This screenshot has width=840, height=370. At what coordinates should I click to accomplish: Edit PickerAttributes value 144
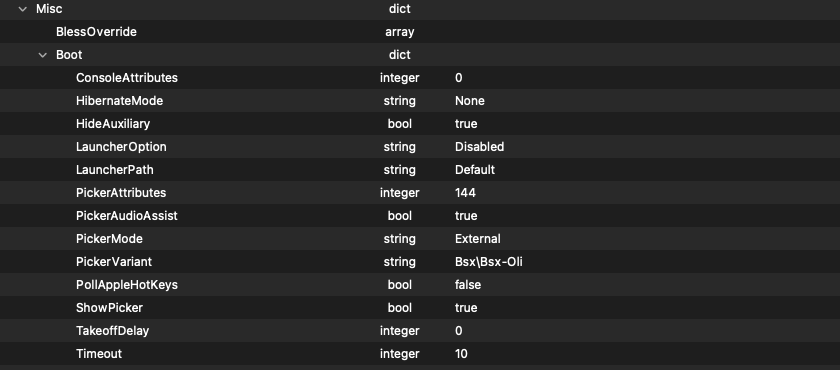(x=465, y=193)
